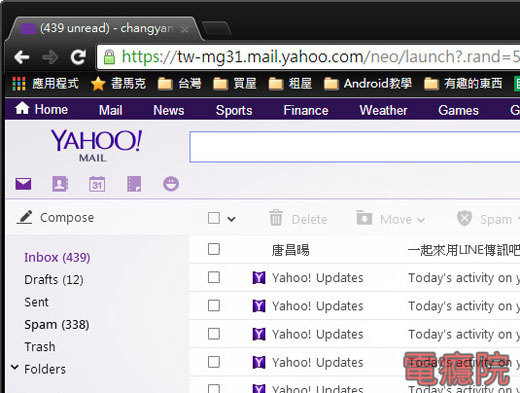Open the starred 書馬克 bookmark
This screenshot has width=520, height=393.
[118, 83]
